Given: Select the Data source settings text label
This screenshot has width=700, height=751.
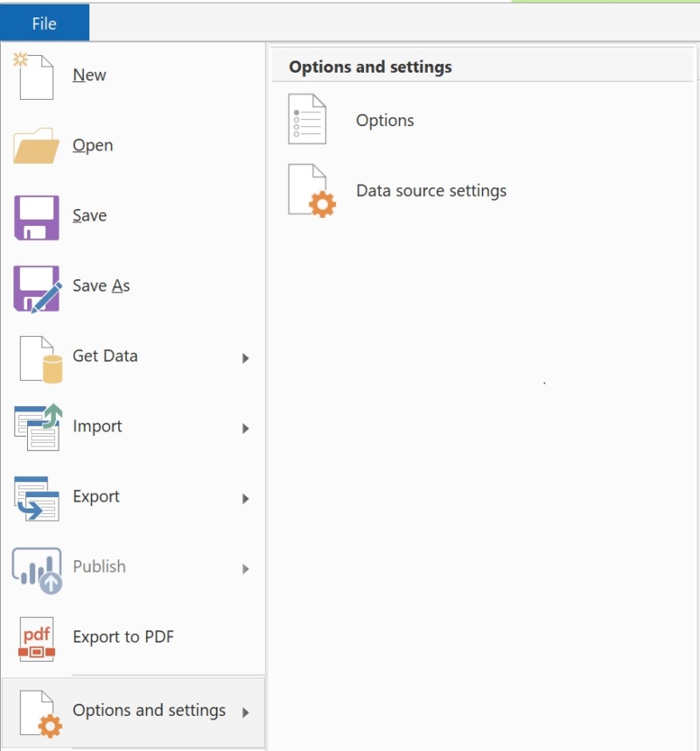Looking at the screenshot, I should (x=431, y=191).
